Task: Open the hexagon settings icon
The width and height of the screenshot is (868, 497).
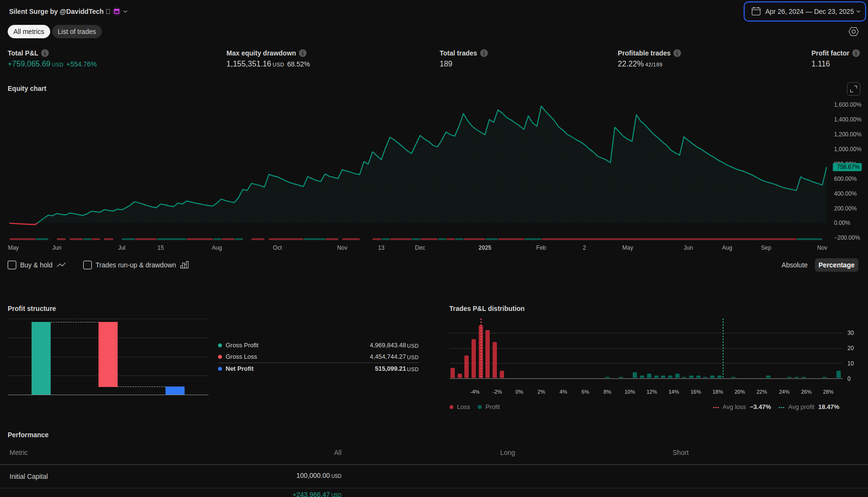Action: click(854, 32)
